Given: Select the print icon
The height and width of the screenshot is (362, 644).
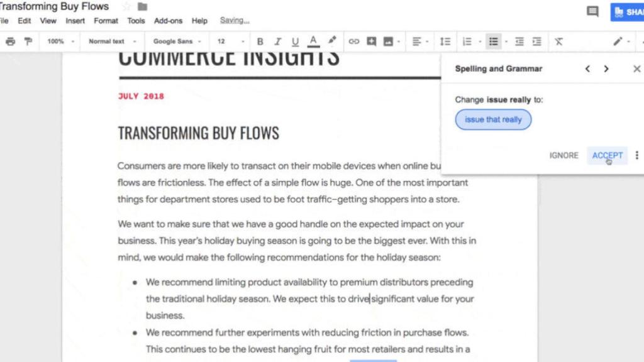Looking at the screenshot, I should point(11,41).
